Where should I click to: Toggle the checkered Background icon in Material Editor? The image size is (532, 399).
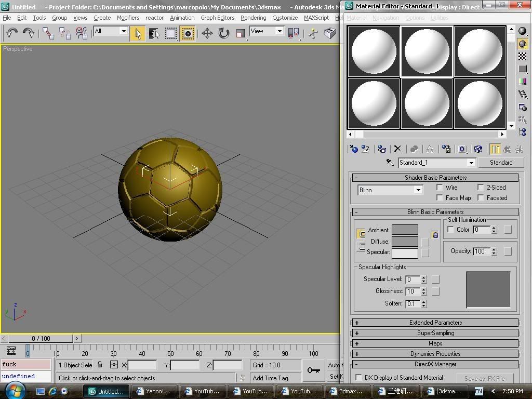click(523, 56)
